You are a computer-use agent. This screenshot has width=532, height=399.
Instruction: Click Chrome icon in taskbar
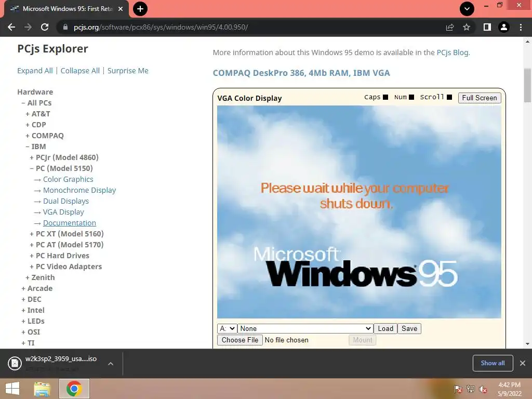point(74,389)
